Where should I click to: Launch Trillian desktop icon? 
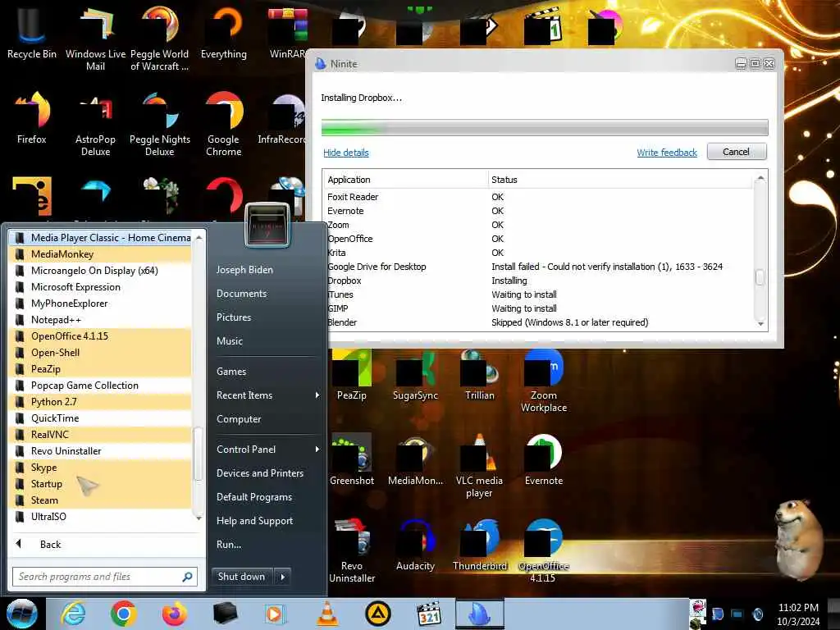[479, 375]
